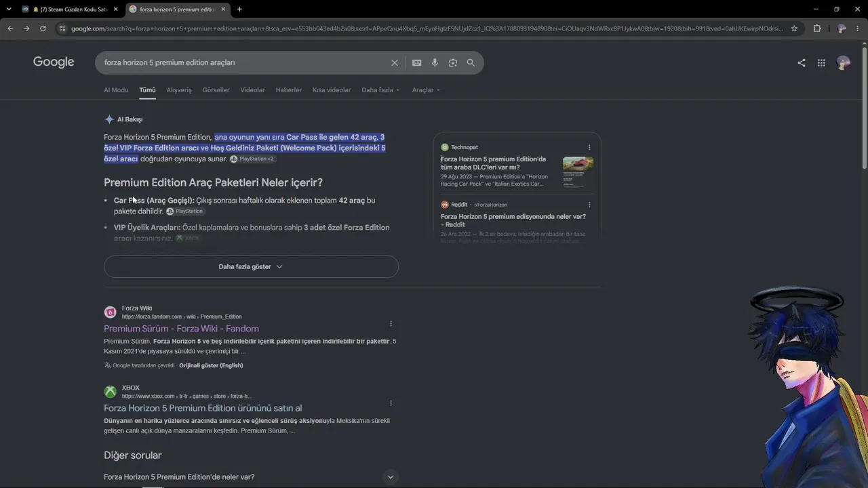868x488 pixels.
Task: Expand the Araçlar search tools dropdown
Action: pyautogui.click(x=426, y=90)
